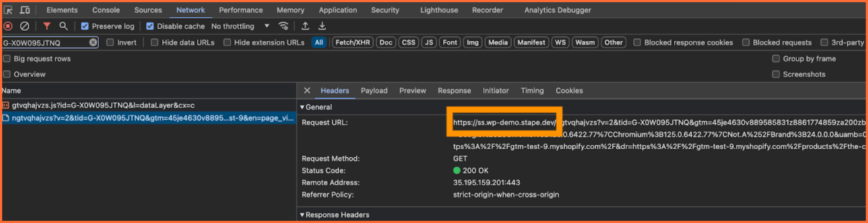Check 3rd-party requests option
The height and width of the screenshot is (223, 868).
point(824,42)
